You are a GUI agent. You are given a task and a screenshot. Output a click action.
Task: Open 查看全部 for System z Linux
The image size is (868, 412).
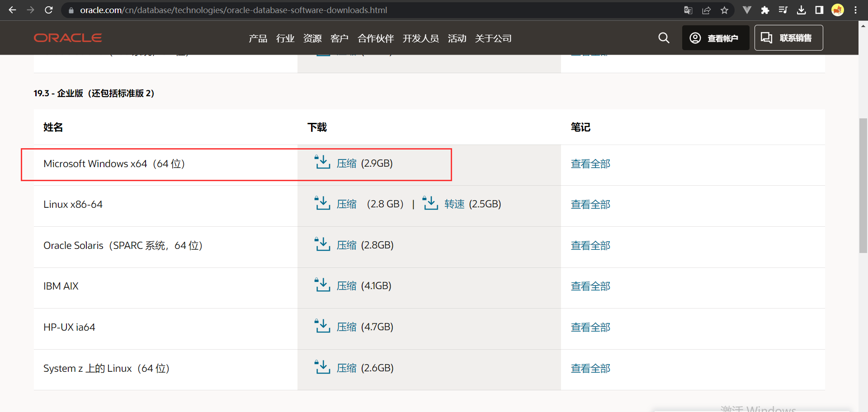pyautogui.click(x=590, y=369)
